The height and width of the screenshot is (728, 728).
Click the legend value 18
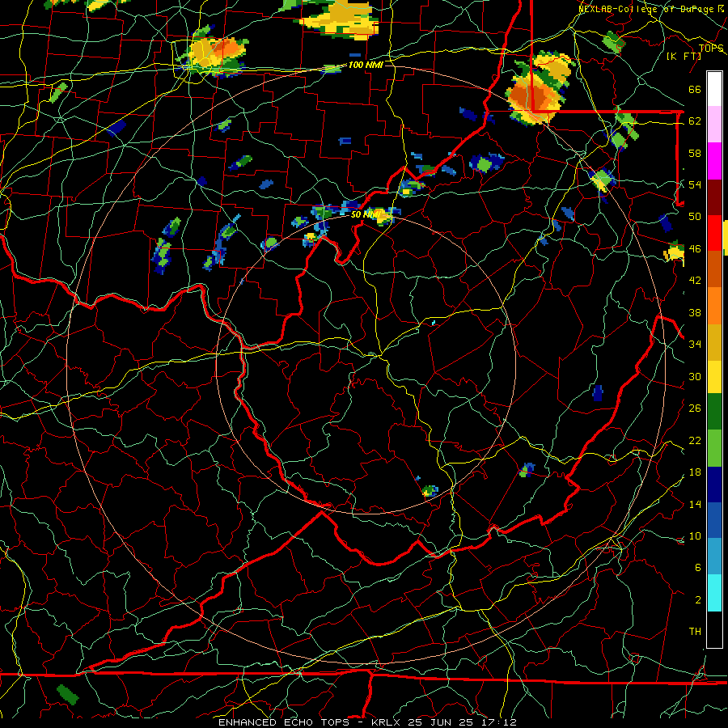(x=695, y=472)
